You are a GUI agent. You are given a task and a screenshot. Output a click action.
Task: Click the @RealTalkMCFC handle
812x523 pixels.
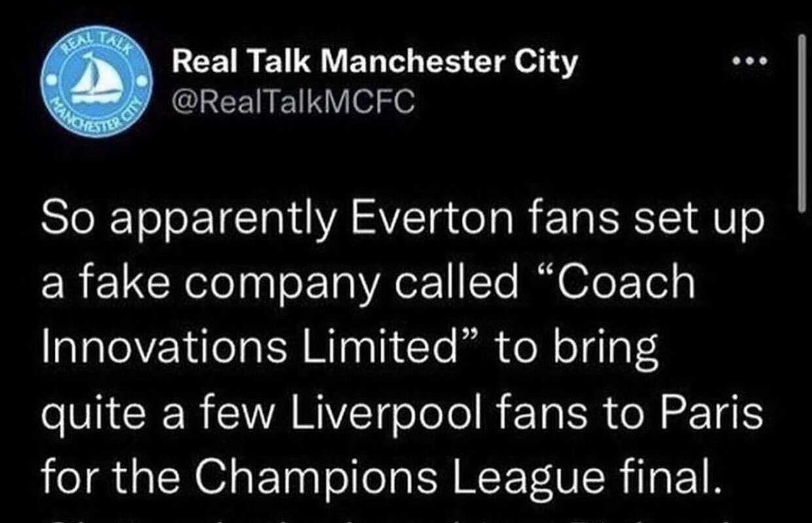pyautogui.click(x=292, y=102)
